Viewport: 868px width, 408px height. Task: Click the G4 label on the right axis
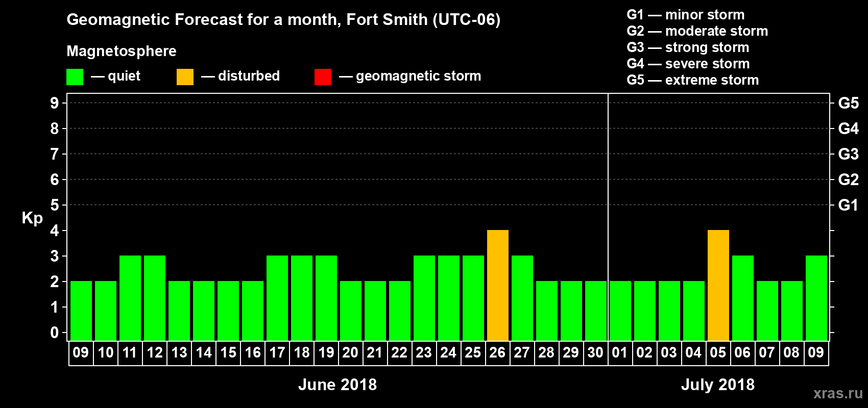pyautogui.click(x=849, y=129)
